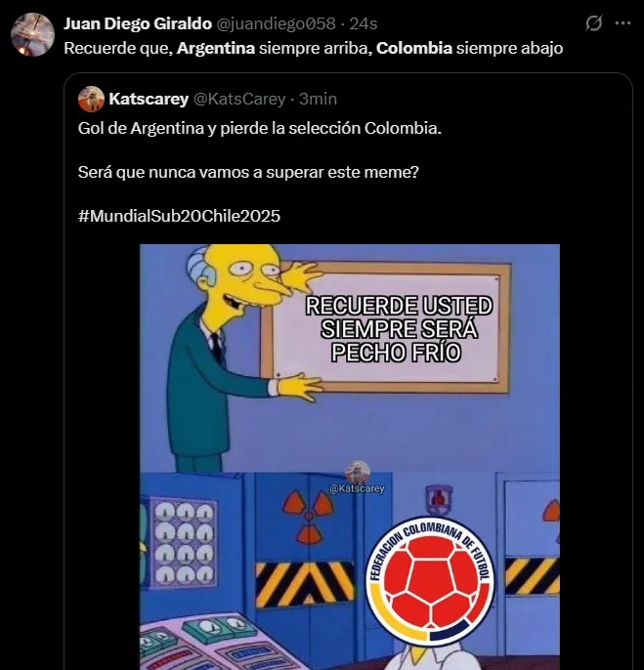Click the bold word Colombia in the reply
The height and width of the screenshot is (670, 644).
point(414,48)
